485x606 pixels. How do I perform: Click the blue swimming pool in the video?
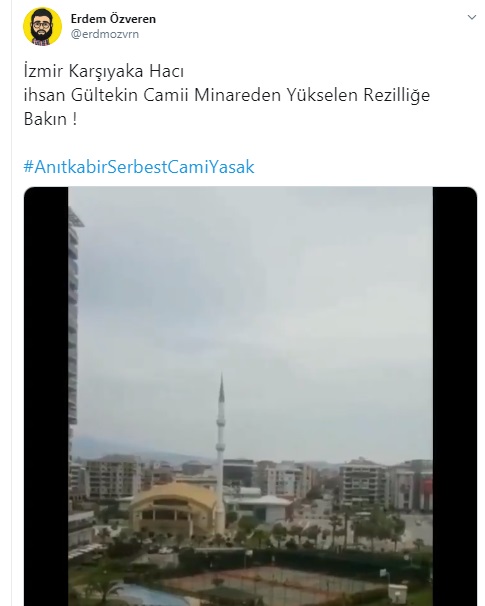click(151, 595)
